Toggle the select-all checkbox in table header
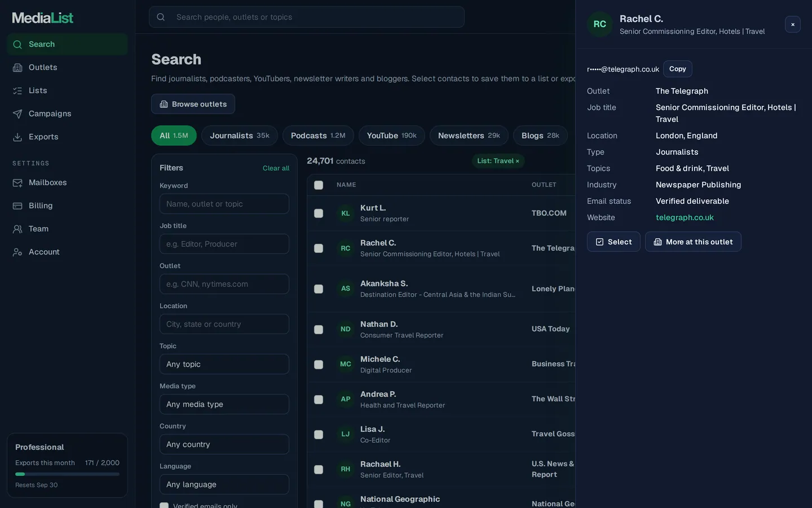812x508 pixels. point(319,185)
